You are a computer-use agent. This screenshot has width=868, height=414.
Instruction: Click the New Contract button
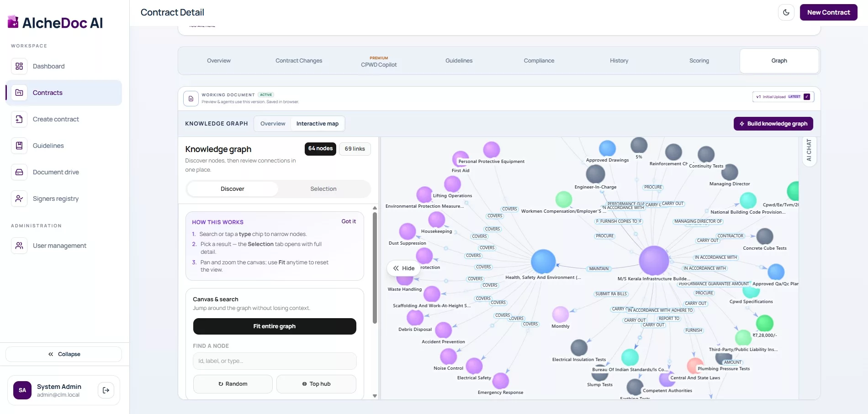click(828, 12)
